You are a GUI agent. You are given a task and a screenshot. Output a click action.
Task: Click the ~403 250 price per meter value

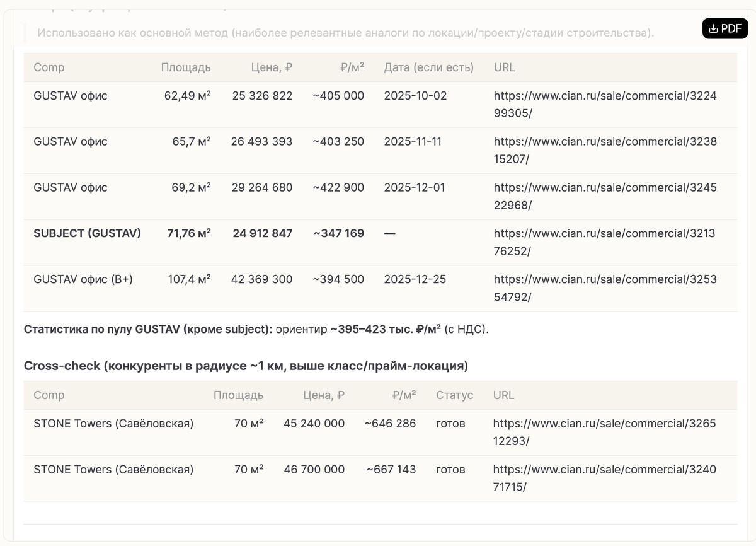coord(338,142)
